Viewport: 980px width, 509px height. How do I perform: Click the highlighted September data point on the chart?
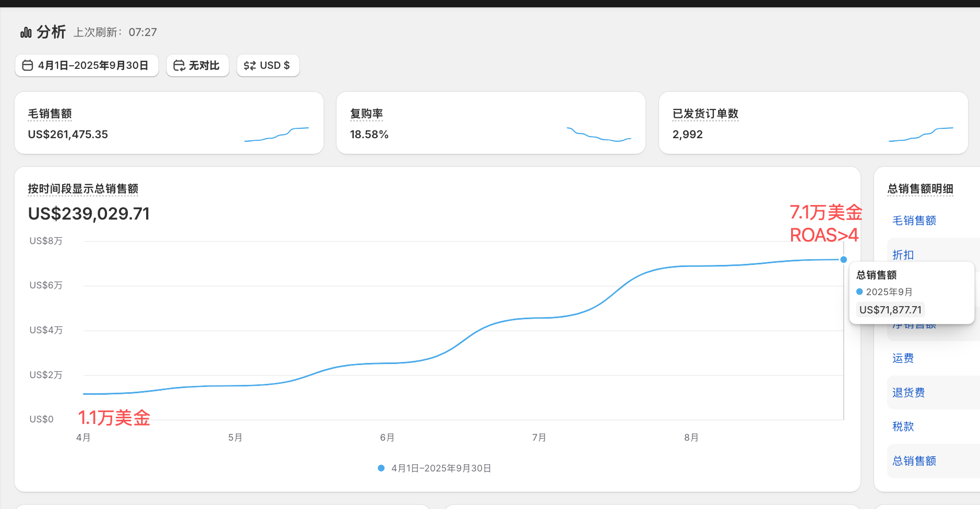tap(844, 259)
